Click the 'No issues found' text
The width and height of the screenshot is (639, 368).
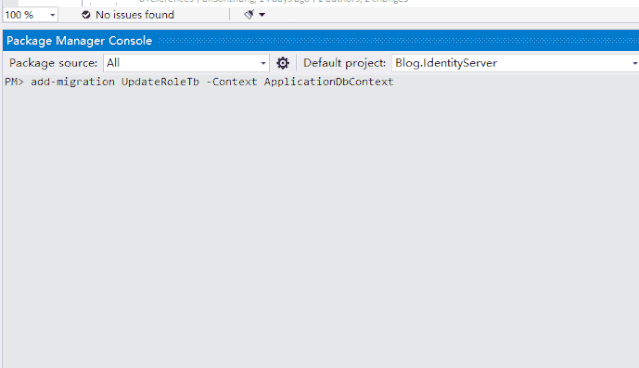point(134,15)
